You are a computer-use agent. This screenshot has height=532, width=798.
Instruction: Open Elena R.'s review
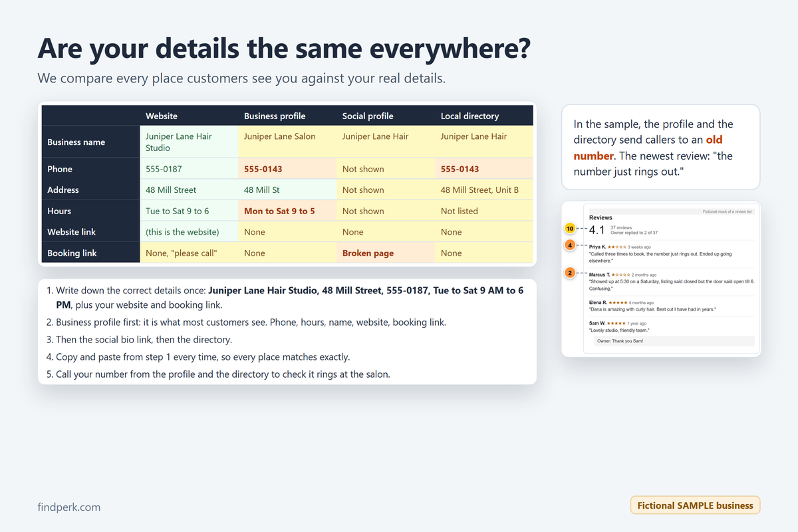click(672, 306)
